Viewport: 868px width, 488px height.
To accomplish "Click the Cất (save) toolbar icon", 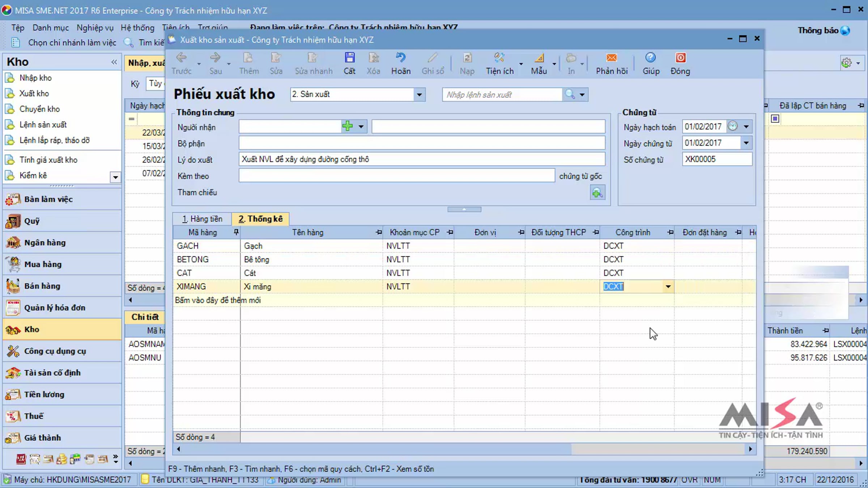I will click(349, 58).
